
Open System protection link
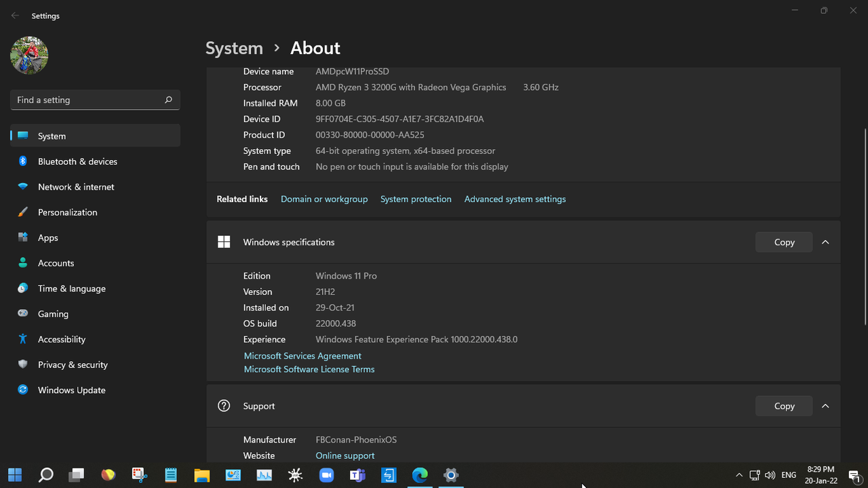[416, 199]
